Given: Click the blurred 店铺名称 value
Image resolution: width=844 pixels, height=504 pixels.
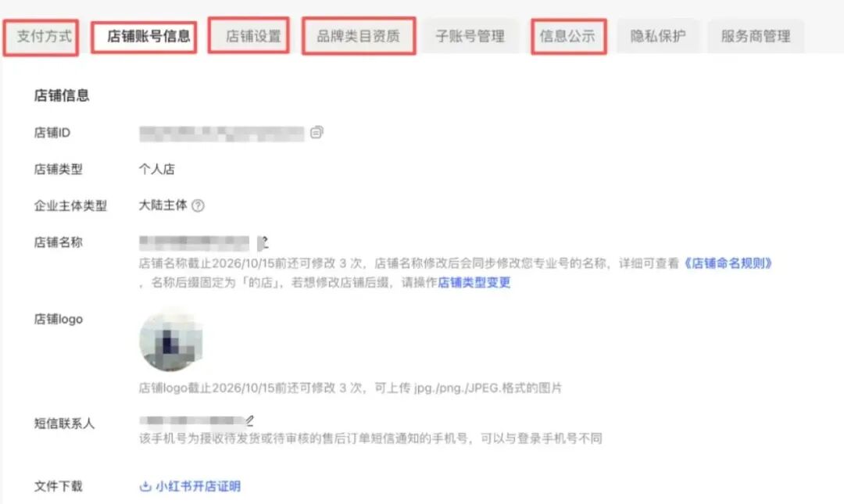Looking at the screenshot, I should coord(195,243).
